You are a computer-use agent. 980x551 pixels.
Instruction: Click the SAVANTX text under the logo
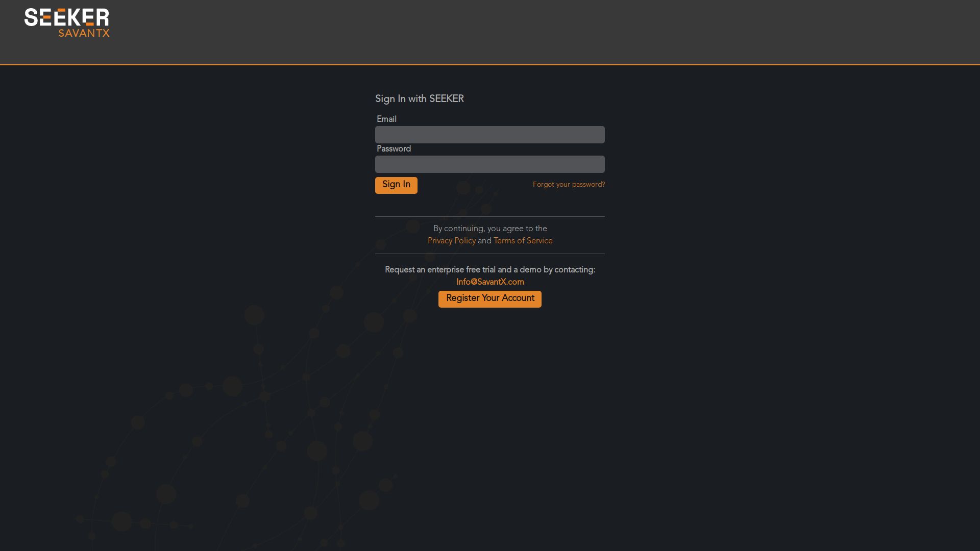click(84, 33)
